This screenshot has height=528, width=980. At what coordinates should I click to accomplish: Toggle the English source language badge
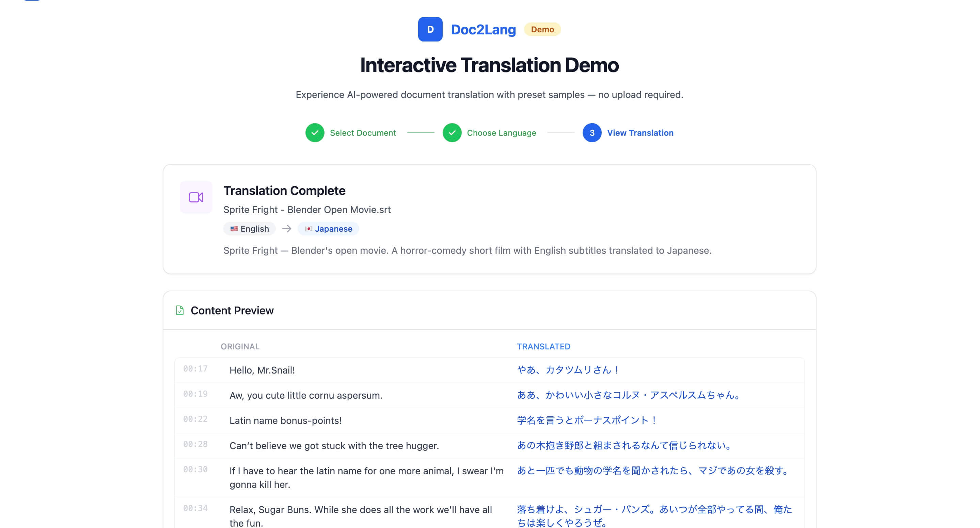[249, 229]
